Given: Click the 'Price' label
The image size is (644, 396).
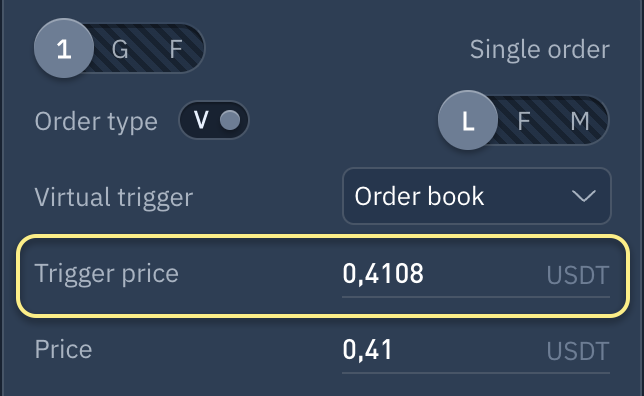Looking at the screenshot, I should [64, 350].
